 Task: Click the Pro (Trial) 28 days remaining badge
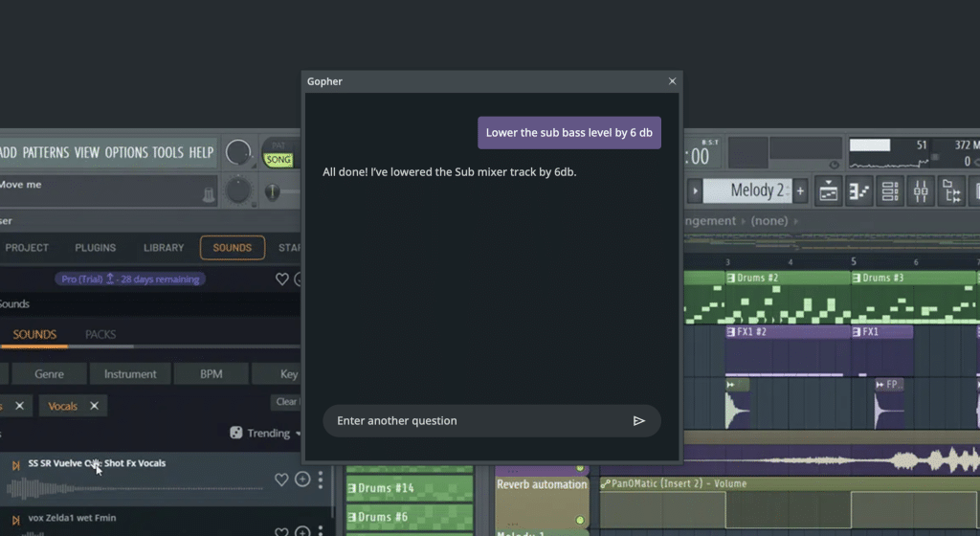(130, 279)
